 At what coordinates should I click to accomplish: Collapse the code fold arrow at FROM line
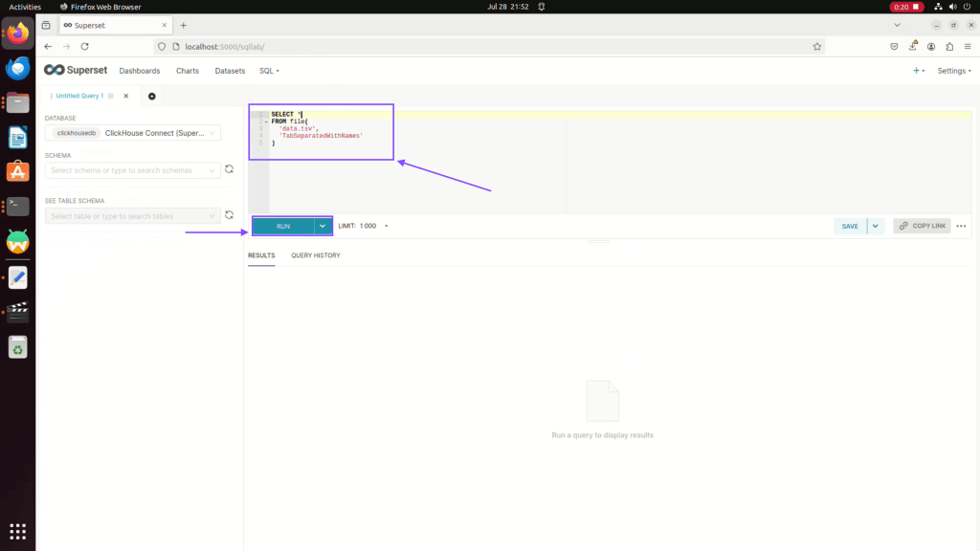point(265,121)
